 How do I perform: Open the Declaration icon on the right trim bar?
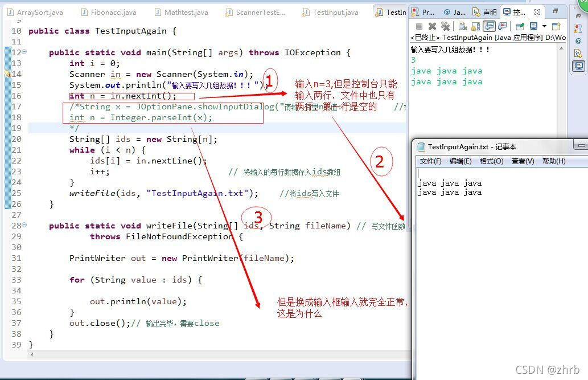coord(578,54)
